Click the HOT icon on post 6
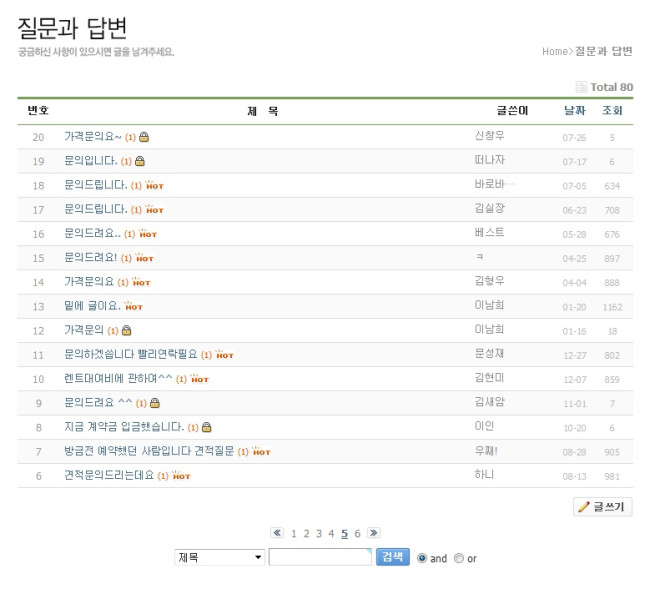Image resolution: width=650 pixels, height=589 pixels. tap(181, 475)
